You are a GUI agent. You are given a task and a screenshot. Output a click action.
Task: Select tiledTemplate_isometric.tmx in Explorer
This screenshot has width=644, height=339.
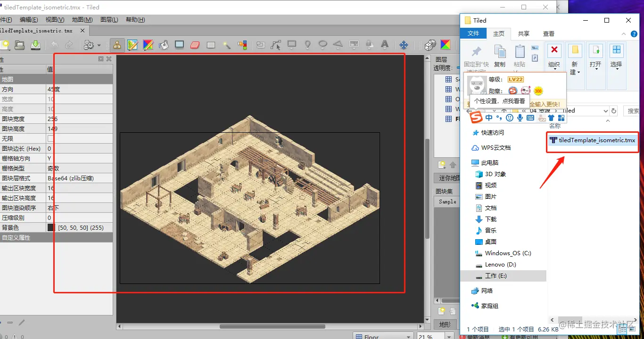[593, 140]
